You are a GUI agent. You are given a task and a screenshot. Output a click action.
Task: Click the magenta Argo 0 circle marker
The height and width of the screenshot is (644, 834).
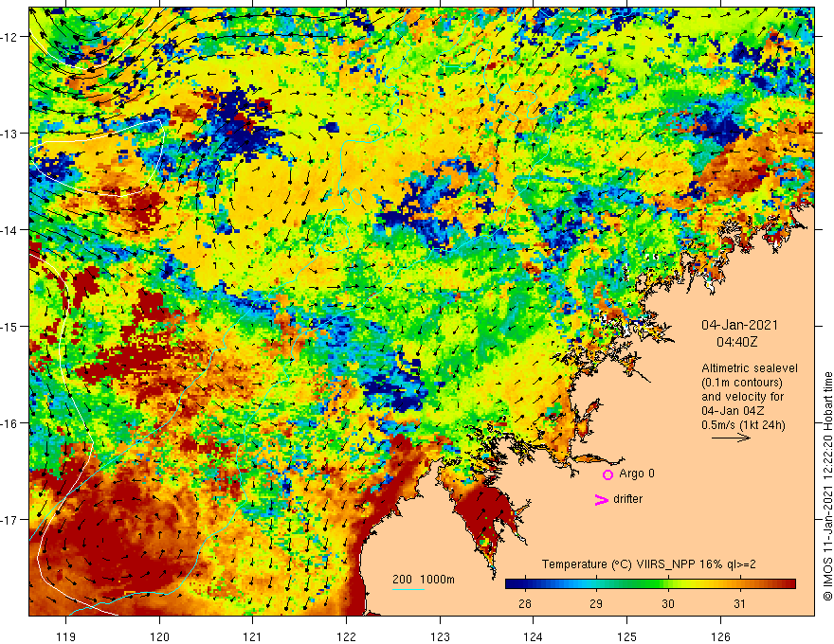tap(607, 474)
